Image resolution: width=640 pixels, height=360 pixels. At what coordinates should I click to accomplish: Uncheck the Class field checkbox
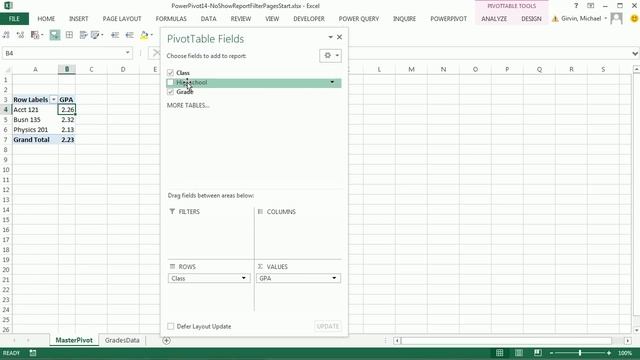tap(171, 73)
